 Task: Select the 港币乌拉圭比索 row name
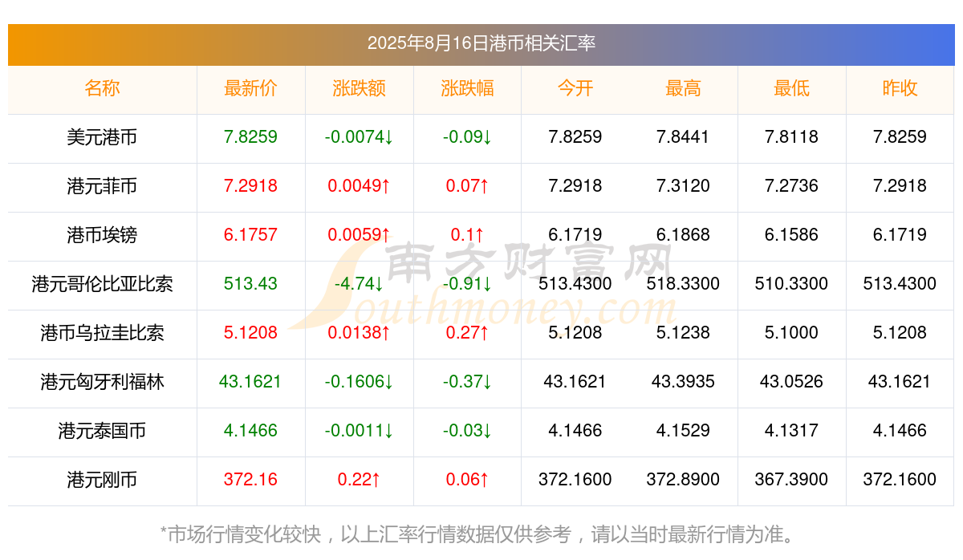coord(102,333)
